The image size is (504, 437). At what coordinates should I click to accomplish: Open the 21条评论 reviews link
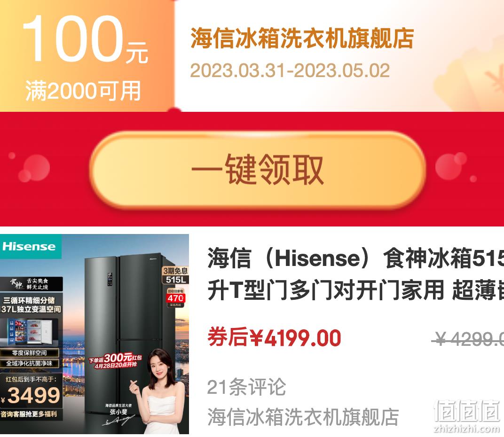tap(246, 387)
